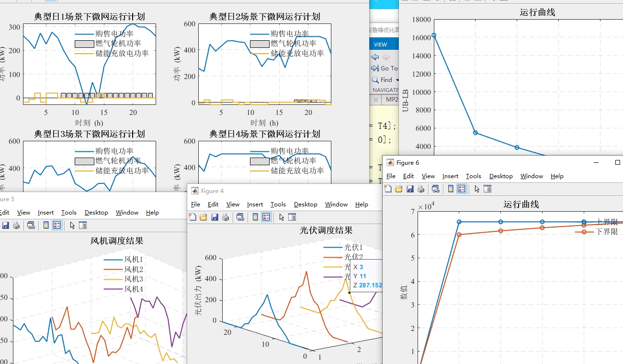The image size is (623, 364).
Task: Click Link Plot icon in Figure 6 toolbar
Action: (x=436, y=189)
